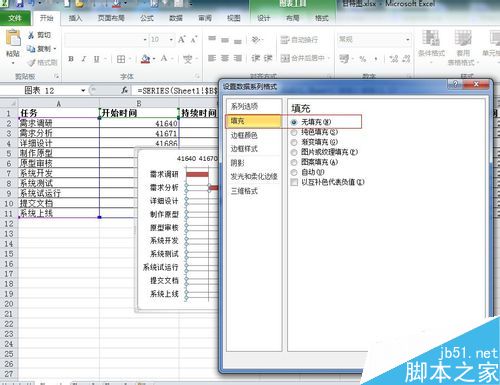The height and width of the screenshot is (385, 500).
Task: Click the dialog help question mark button
Action: pos(455,84)
